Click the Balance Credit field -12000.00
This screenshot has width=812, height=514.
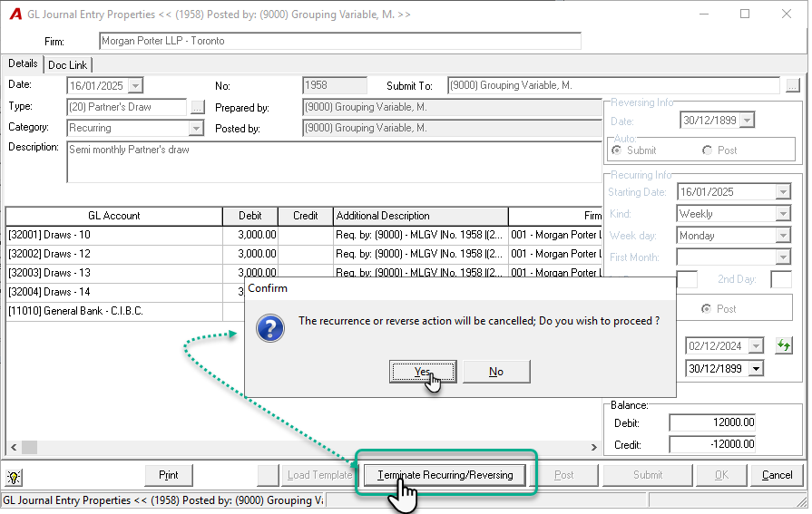[712, 444]
